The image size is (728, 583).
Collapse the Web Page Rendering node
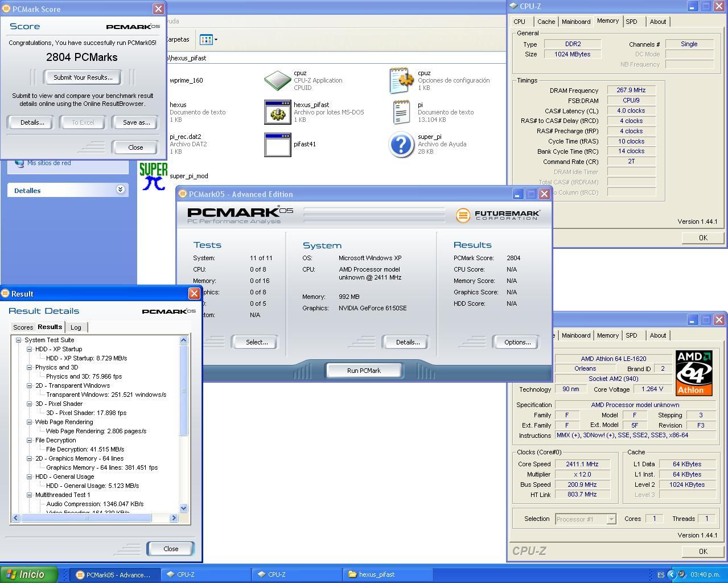point(29,422)
